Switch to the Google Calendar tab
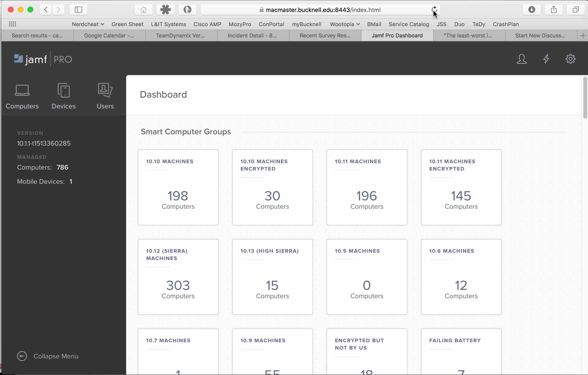Viewport: 588px width, 375px height. [x=109, y=36]
